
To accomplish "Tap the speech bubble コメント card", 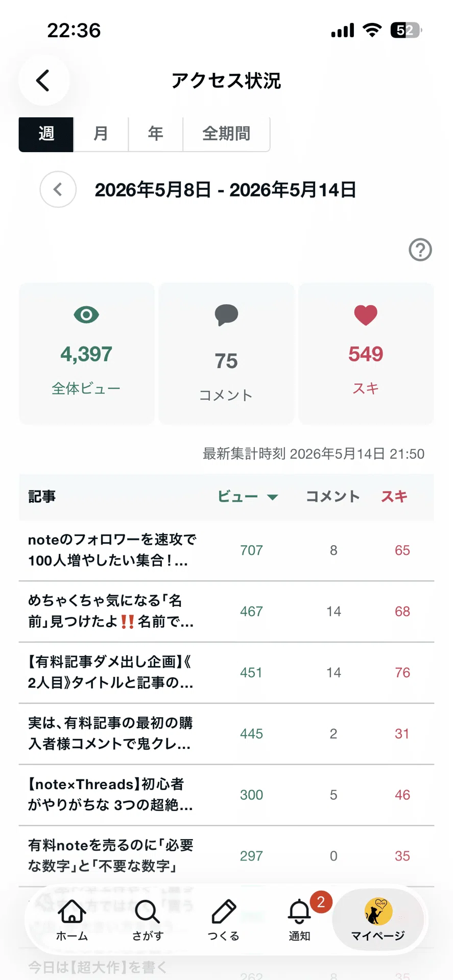I will (226, 353).
